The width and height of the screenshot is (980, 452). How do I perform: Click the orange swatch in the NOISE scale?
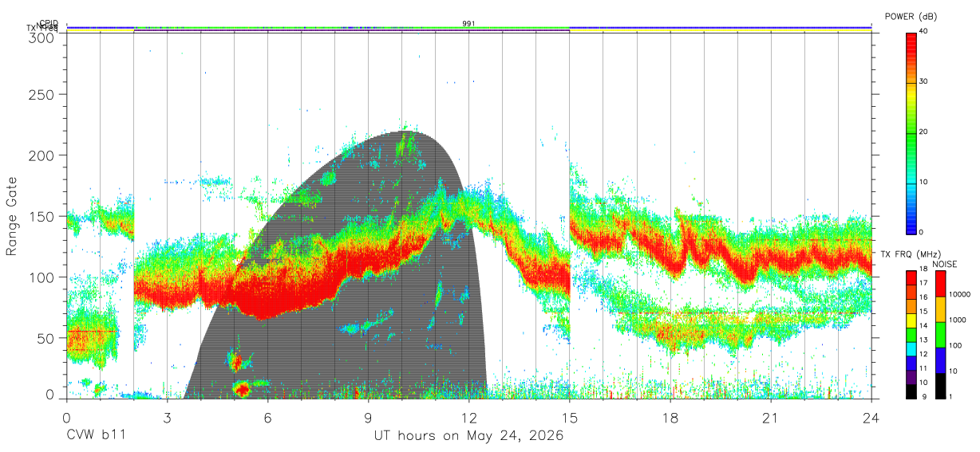941,309
